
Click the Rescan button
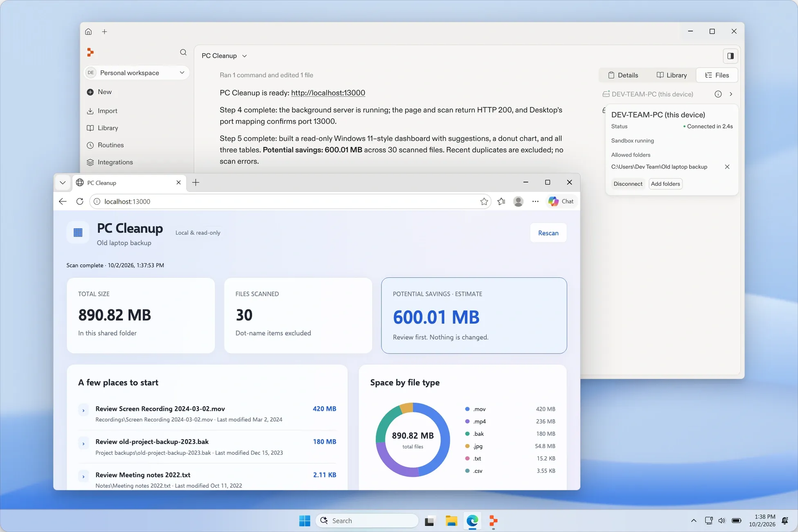(548, 233)
